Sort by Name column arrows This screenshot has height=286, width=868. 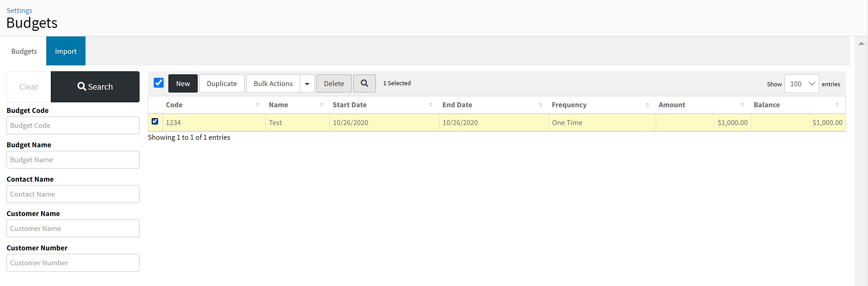[321, 105]
